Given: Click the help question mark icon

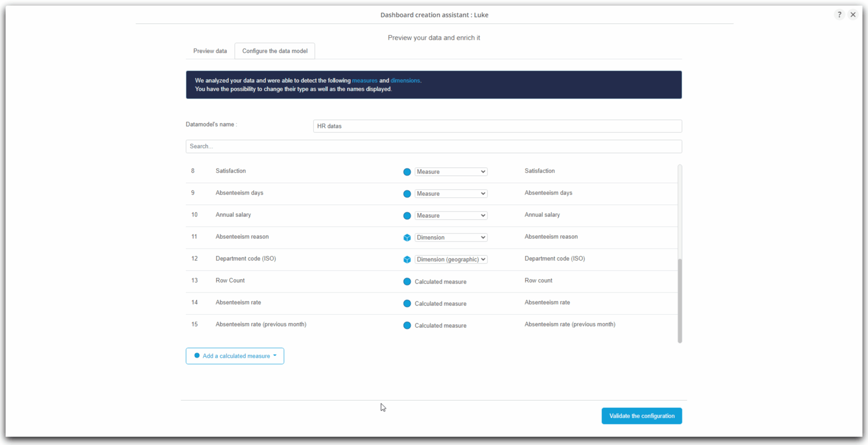Looking at the screenshot, I should tap(839, 15).
